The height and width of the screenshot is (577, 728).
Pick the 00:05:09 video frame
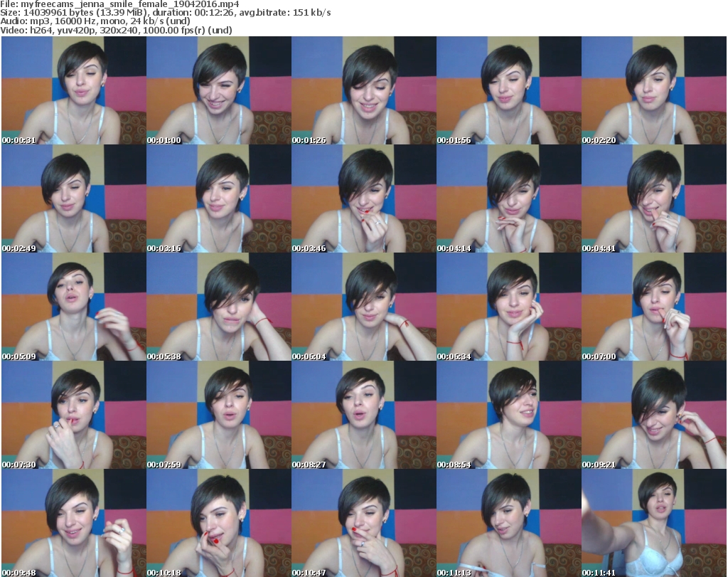pos(74,307)
